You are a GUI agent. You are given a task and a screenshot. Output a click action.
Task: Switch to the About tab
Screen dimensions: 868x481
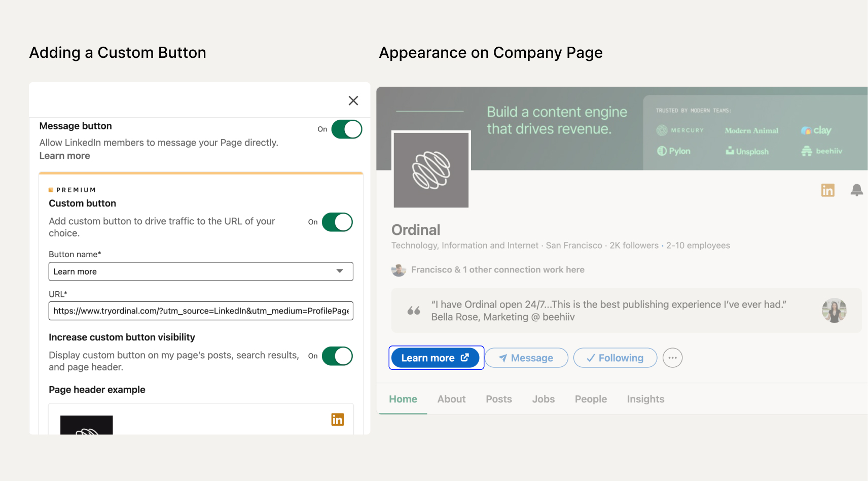tap(451, 399)
